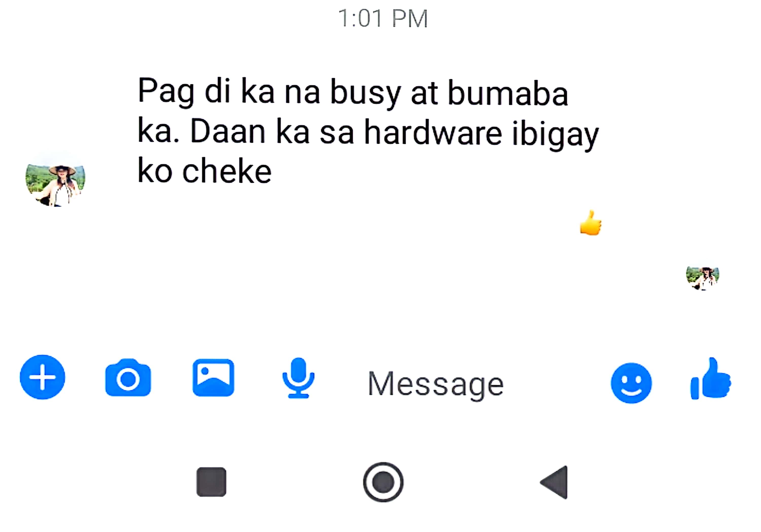This screenshot has height=532, width=761.
Task: Tap the word 'Daan' in the message
Action: pyautogui.click(x=228, y=132)
